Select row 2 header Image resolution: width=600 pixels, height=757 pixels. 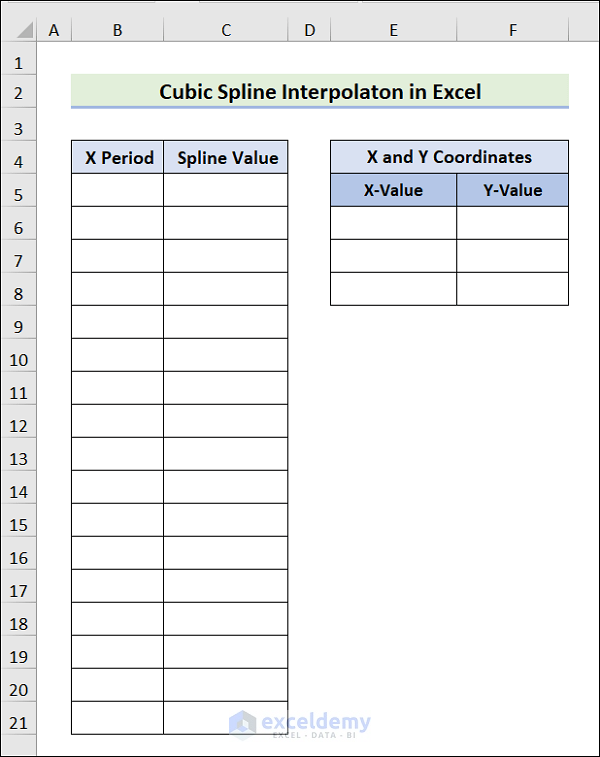[x=18, y=93]
